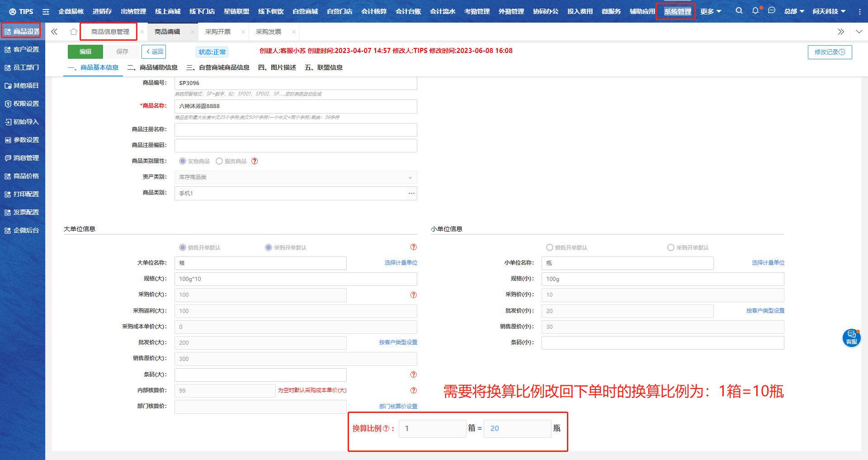Select small unit 采购开单默认 radio button
The image size is (868, 460).
point(671,247)
